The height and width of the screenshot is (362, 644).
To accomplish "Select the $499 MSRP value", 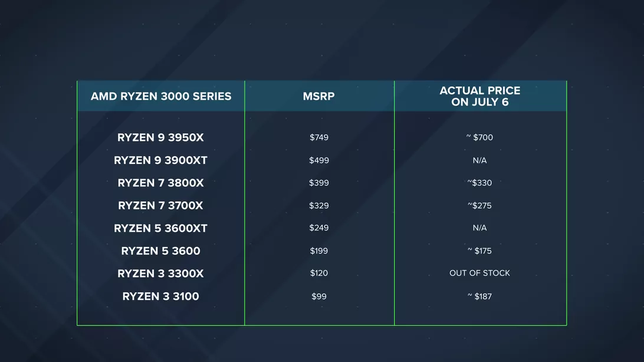I will click(319, 160).
